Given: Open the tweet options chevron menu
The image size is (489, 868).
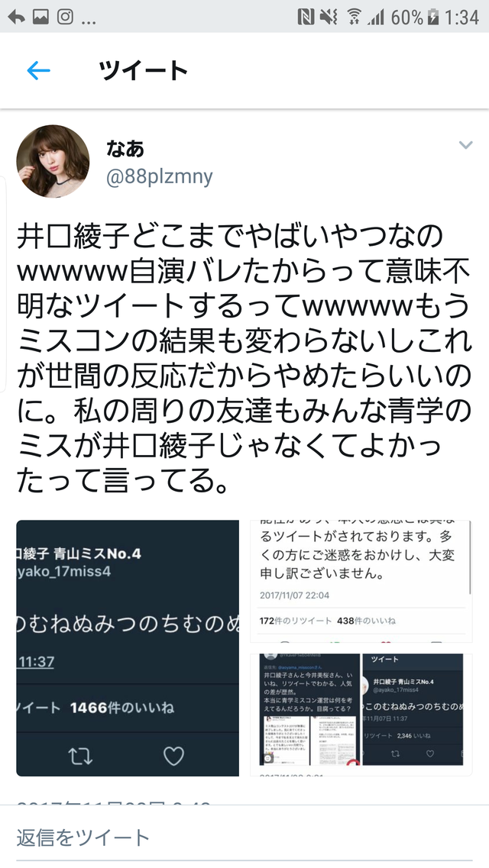Looking at the screenshot, I should click(466, 145).
